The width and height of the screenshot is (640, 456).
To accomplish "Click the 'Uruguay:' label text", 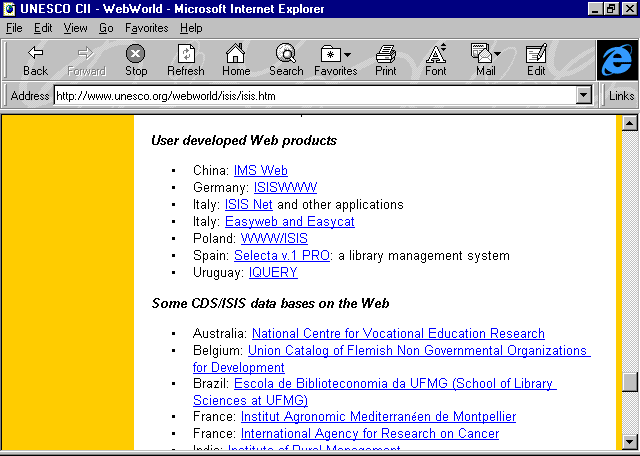I will point(218,272).
